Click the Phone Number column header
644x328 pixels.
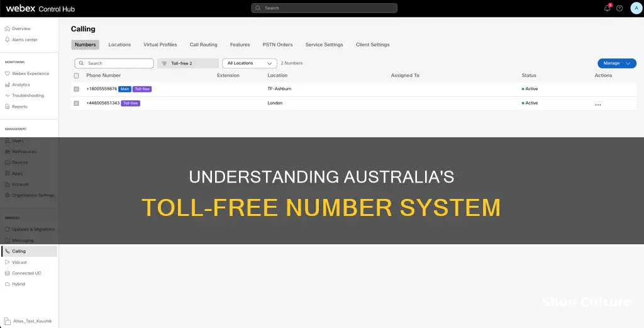pos(104,76)
